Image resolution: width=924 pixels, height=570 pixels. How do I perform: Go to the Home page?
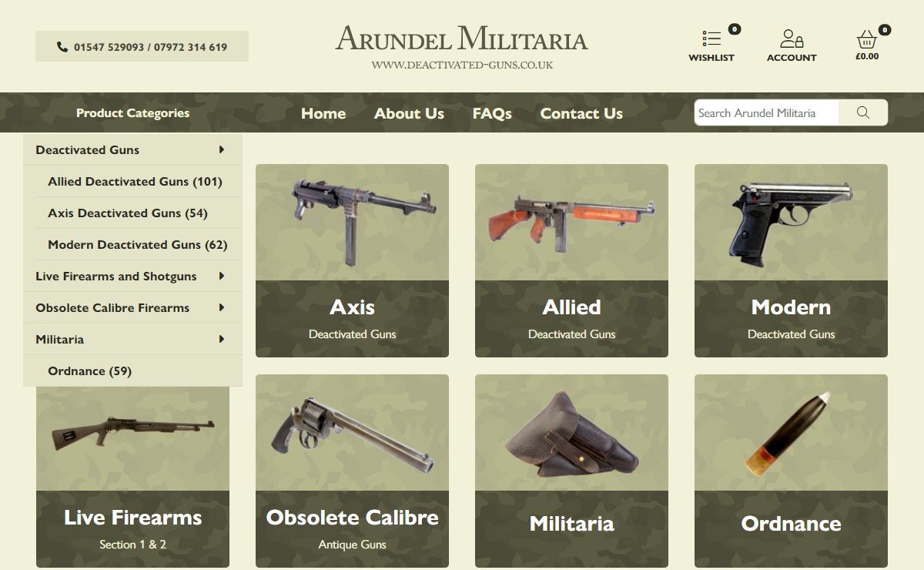click(x=323, y=113)
